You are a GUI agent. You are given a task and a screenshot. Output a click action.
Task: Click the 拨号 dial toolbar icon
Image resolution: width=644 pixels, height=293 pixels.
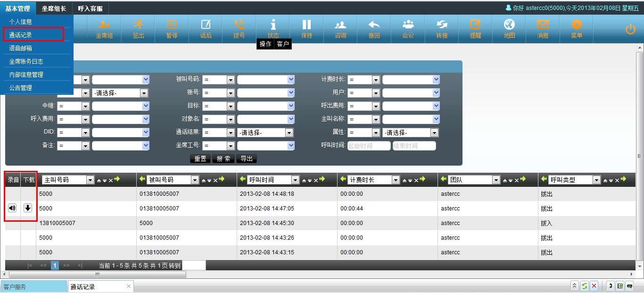click(239, 29)
